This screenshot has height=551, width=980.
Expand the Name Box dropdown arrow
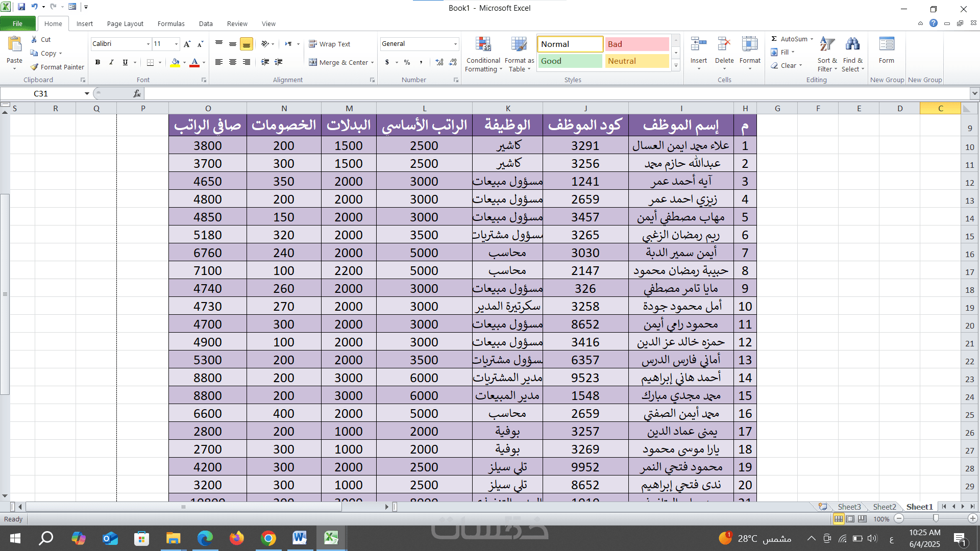pos(87,93)
